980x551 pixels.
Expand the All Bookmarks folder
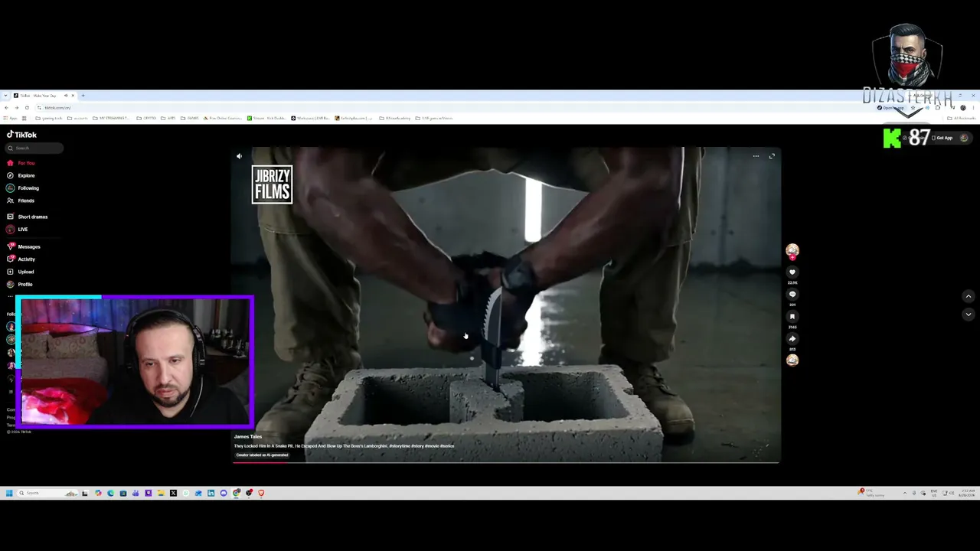point(962,118)
